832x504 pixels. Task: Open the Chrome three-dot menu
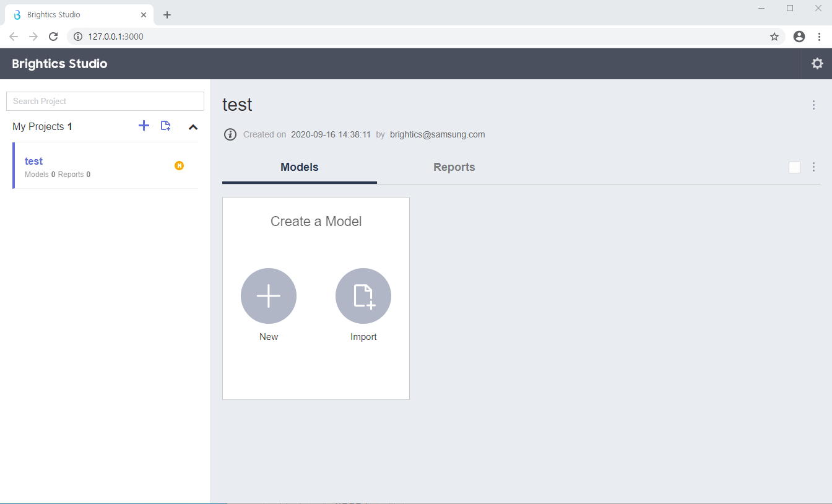(819, 37)
